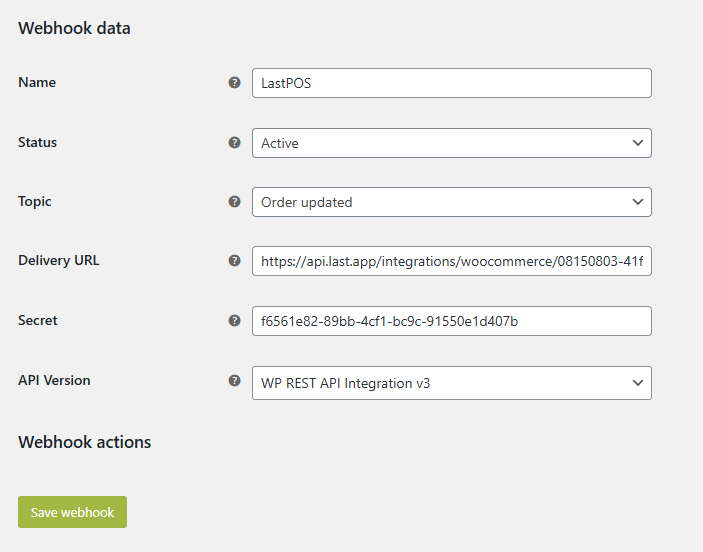Expand the Topic dropdown showing Order updated
Image resolution: width=703 pixels, height=552 pixels.
tap(451, 202)
